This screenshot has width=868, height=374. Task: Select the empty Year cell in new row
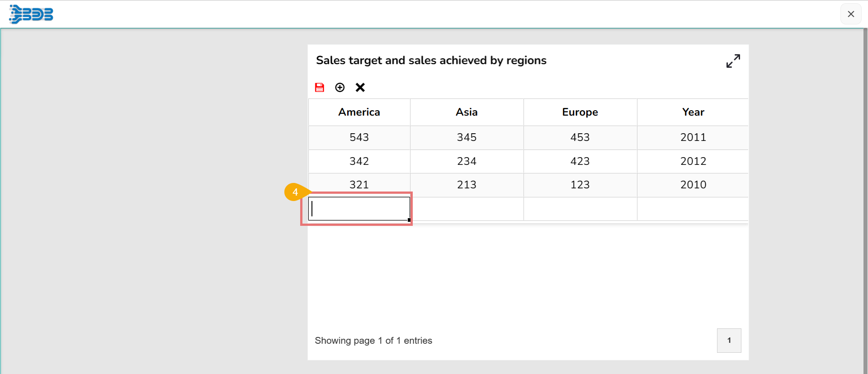point(693,209)
